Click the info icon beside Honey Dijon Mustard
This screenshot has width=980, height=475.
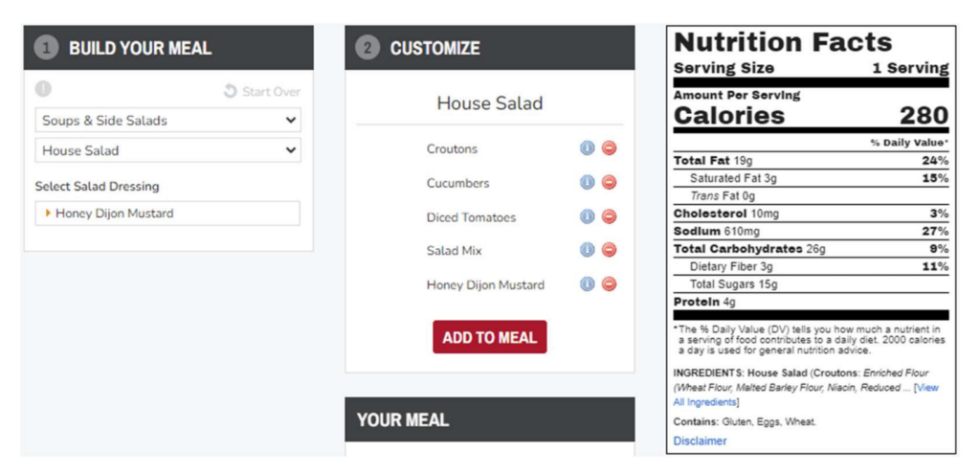(588, 284)
